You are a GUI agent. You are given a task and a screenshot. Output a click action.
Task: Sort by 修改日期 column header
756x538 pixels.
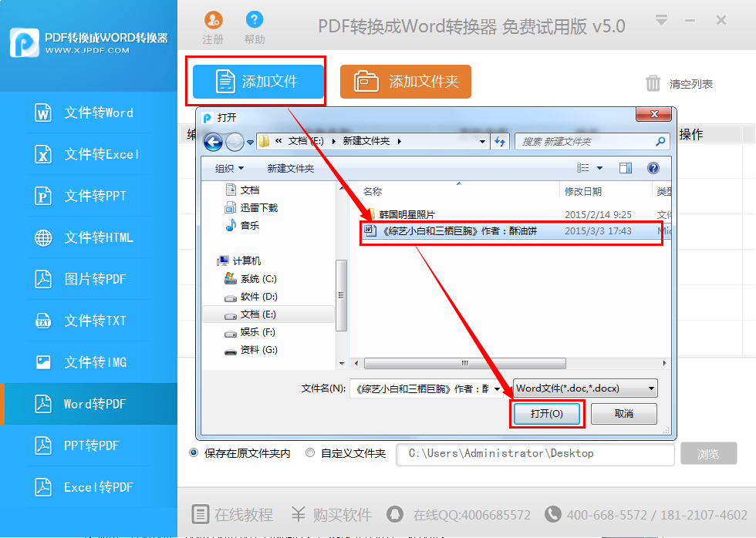[x=583, y=192]
